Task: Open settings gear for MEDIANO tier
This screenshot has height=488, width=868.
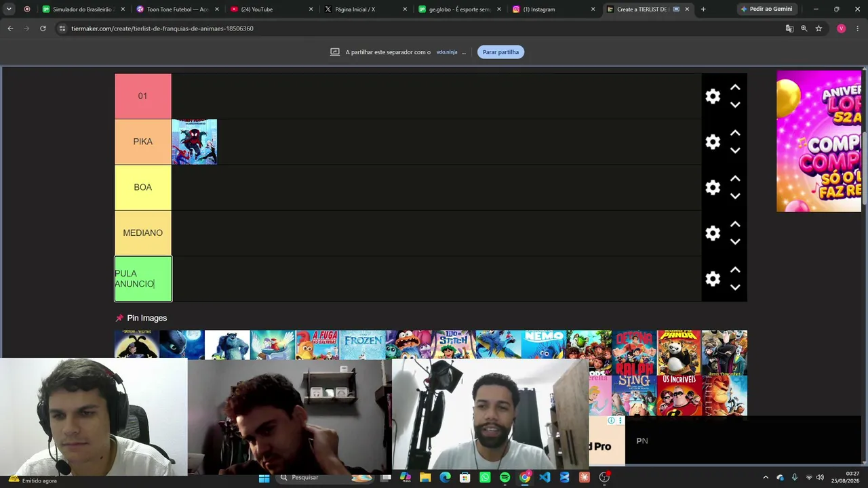Action: pyautogui.click(x=713, y=233)
